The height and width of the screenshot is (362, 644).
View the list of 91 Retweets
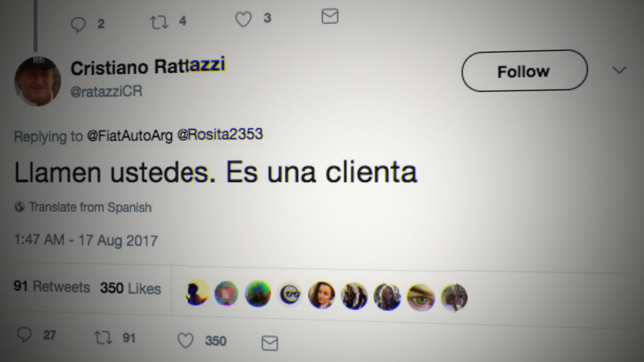click(x=52, y=287)
